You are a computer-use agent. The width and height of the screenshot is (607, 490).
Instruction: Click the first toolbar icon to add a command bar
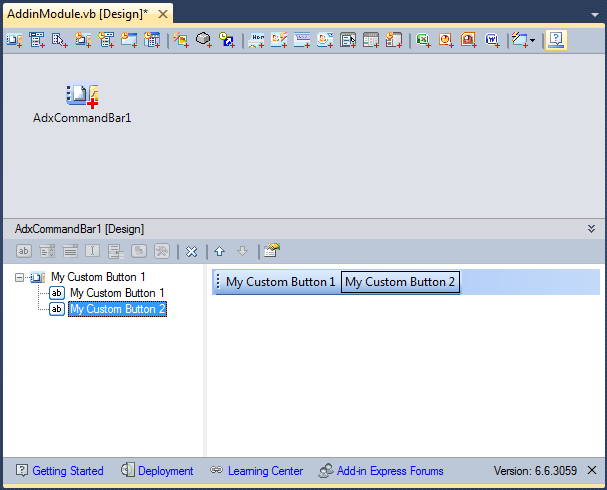click(x=14, y=40)
